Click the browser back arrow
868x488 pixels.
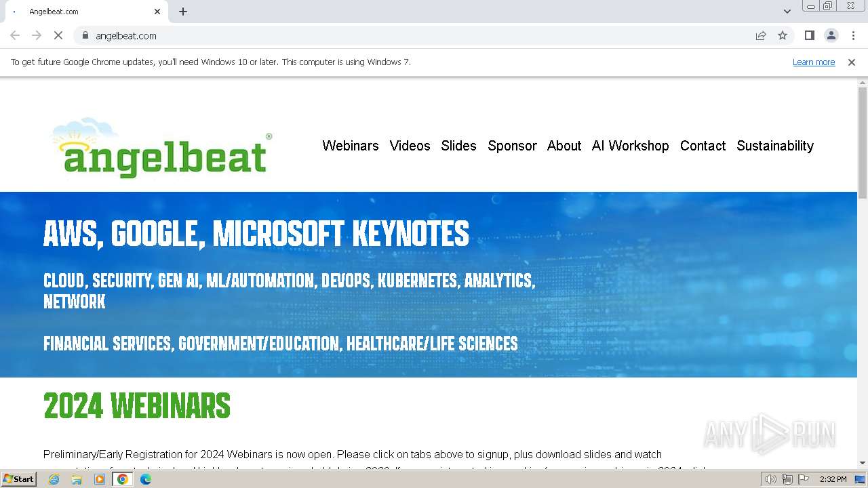(15, 35)
